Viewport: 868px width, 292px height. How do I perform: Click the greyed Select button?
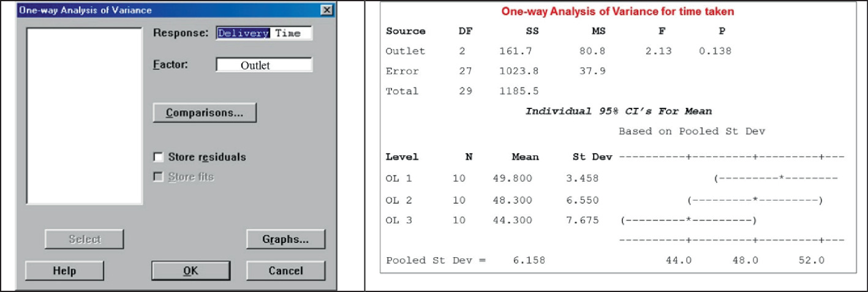[85, 239]
